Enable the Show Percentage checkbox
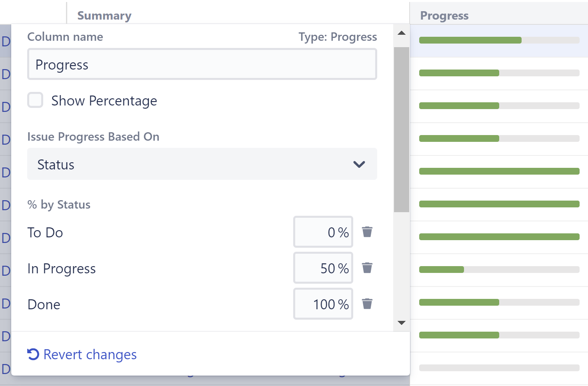 click(x=35, y=100)
